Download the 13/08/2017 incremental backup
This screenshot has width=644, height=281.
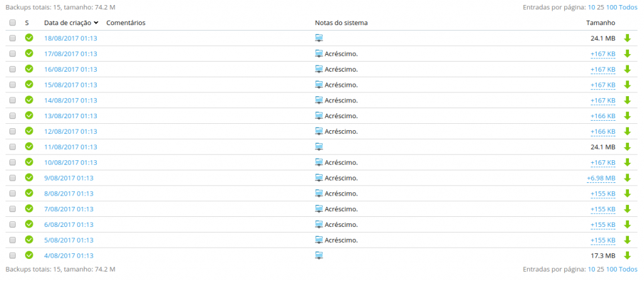(627, 116)
